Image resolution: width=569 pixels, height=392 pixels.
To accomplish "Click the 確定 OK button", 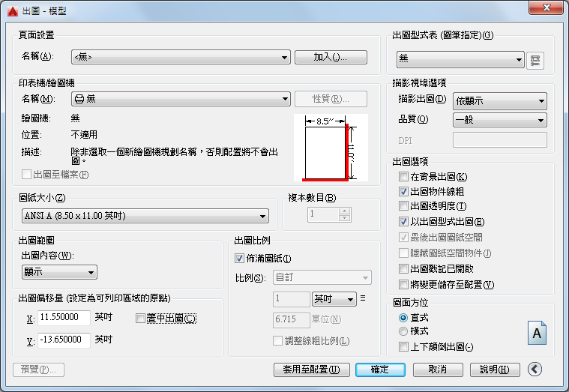I will 380,370.
